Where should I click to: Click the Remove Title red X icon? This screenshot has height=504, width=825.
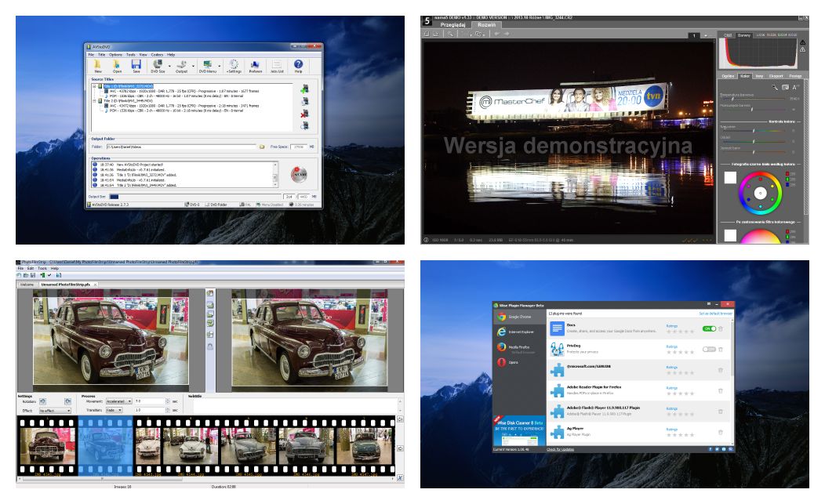304,114
